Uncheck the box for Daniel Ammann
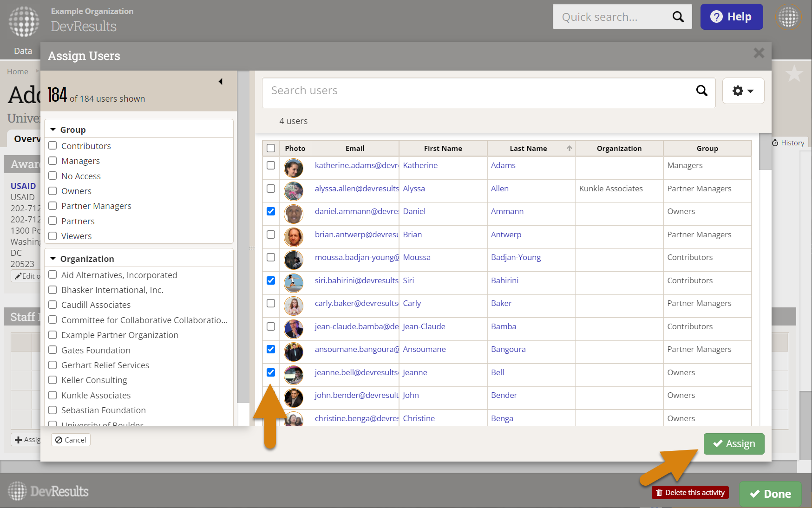 [271, 211]
